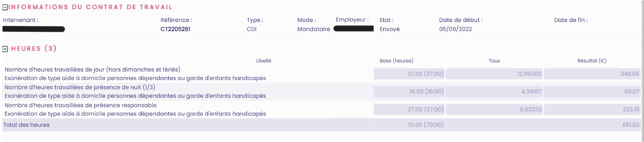The image size is (644, 142).
Task: Select rate field showing 4.31667
Action: [494, 92]
